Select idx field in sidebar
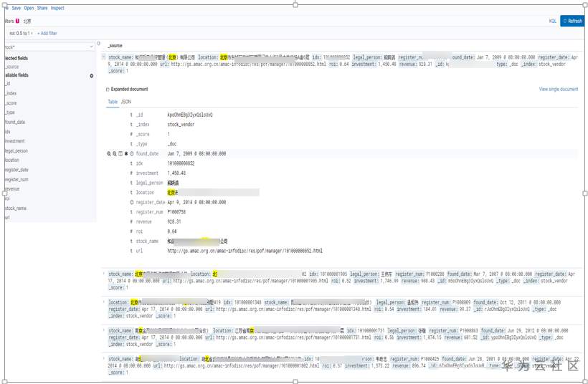588x384 pixels. tap(7, 132)
